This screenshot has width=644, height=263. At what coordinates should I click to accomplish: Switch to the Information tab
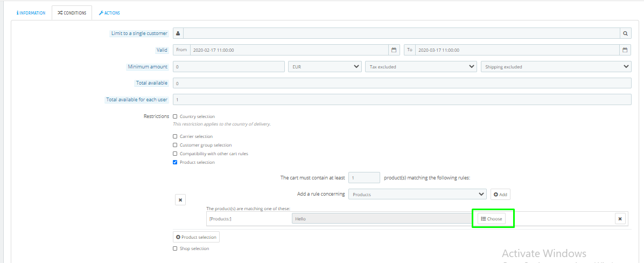(x=31, y=13)
